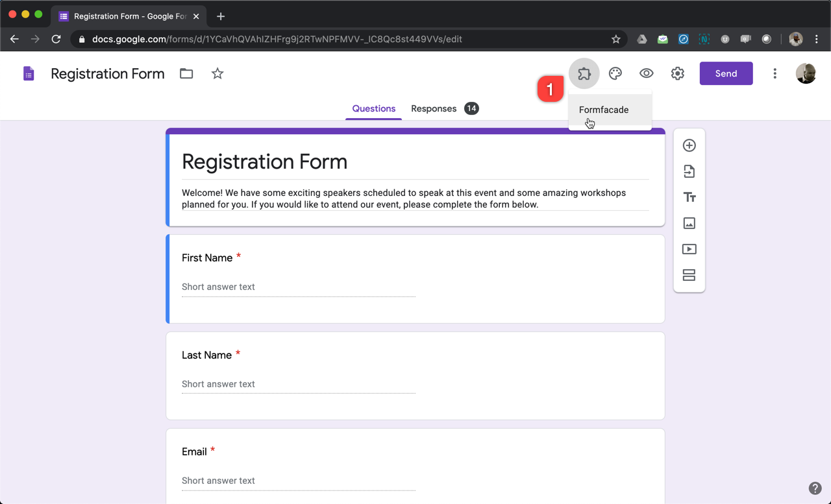Select Formfacade from add-ons menu

click(x=604, y=110)
